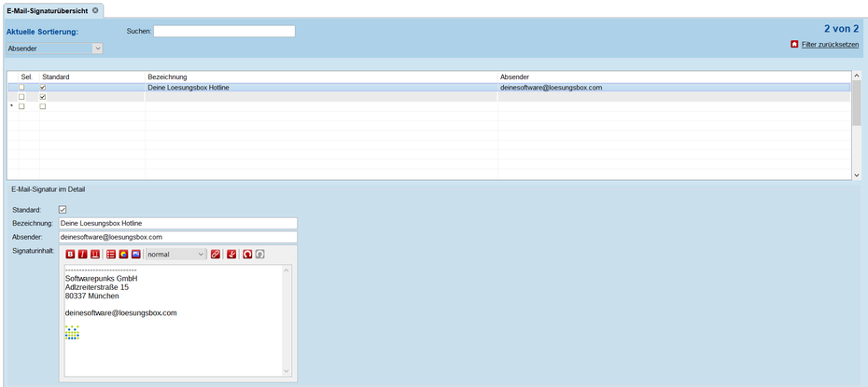868x387 pixels.
Task: Select the deinesoftware@loesungsbox.com table cell
Action: [674, 88]
